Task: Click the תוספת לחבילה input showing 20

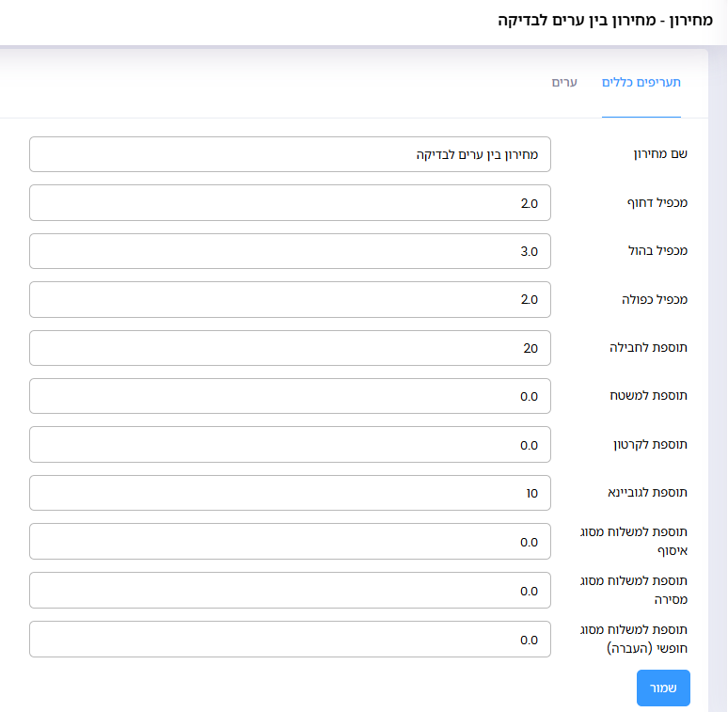Action: tap(291, 348)
